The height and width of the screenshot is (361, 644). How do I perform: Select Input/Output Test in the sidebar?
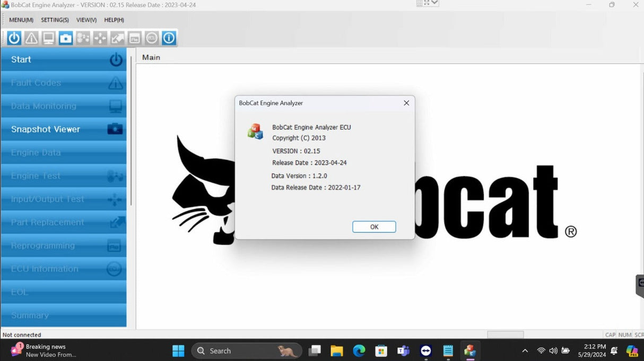coord(64,199)
